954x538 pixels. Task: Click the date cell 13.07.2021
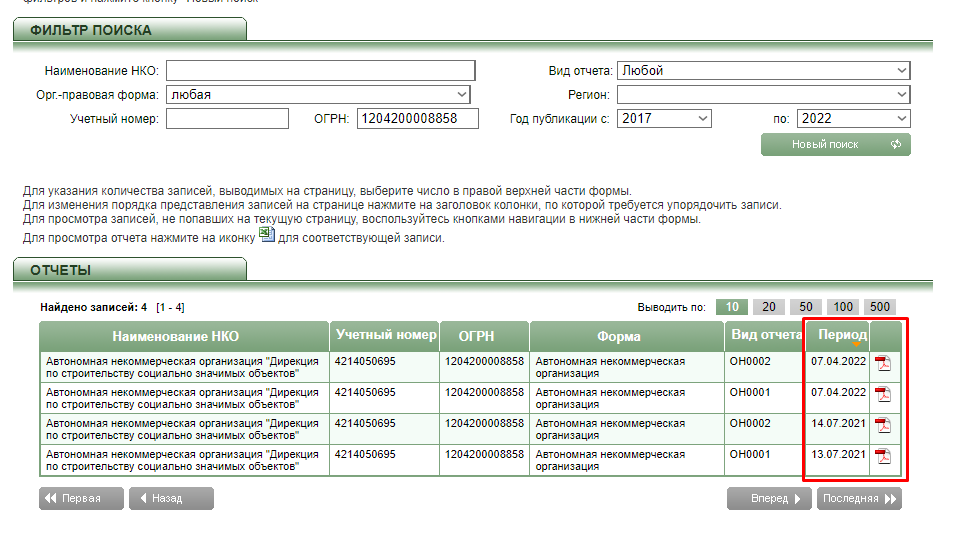[838, 455]
